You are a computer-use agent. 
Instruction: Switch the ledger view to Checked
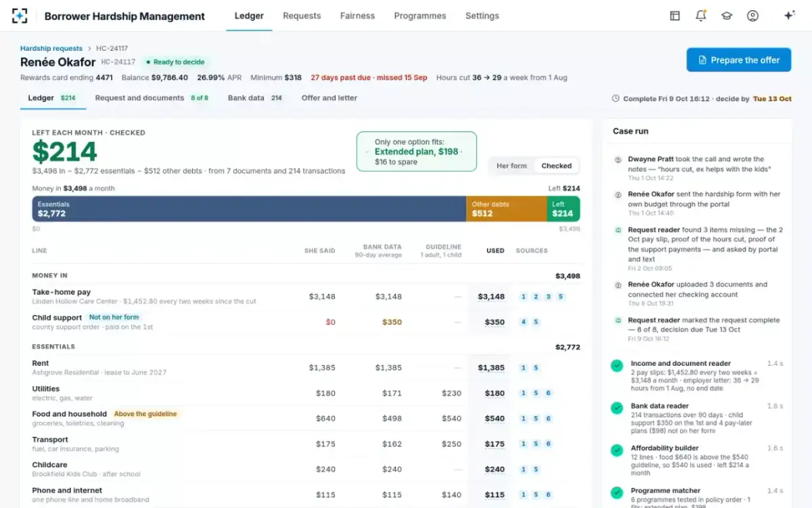556,165
